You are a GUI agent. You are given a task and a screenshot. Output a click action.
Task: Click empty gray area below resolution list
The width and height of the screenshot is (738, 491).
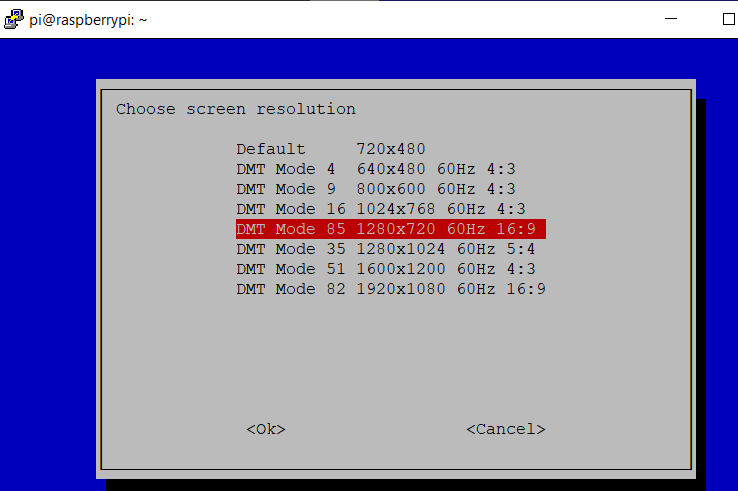(x=390, y=360)
